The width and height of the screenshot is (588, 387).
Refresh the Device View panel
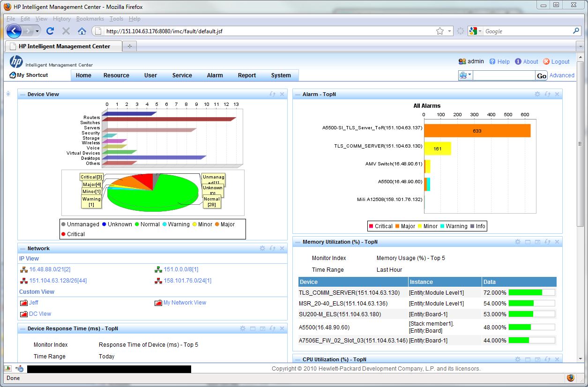pos(272,94)
